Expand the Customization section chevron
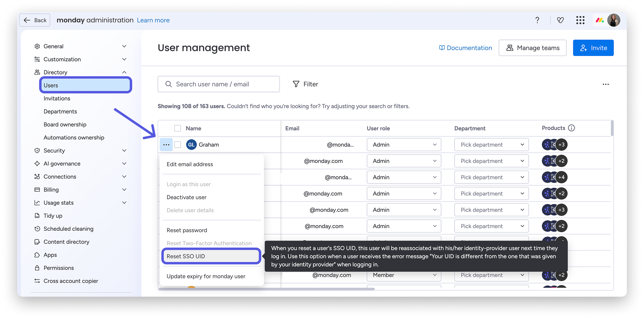Viewport: 644px width, 319px height. tap(124, 59)
